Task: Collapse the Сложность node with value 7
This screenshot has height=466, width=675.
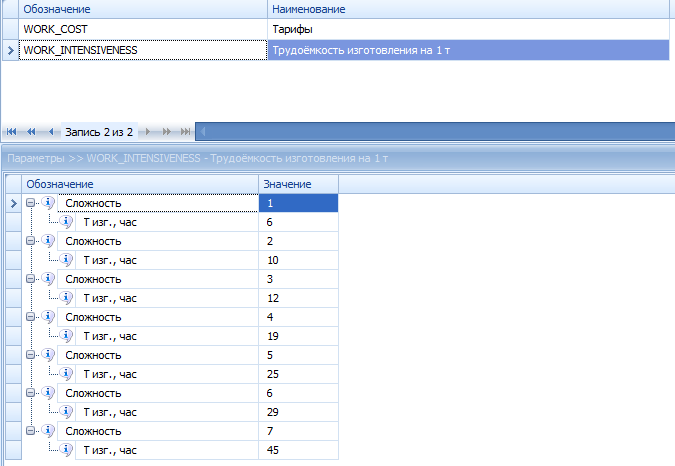Action: (31, 431)
